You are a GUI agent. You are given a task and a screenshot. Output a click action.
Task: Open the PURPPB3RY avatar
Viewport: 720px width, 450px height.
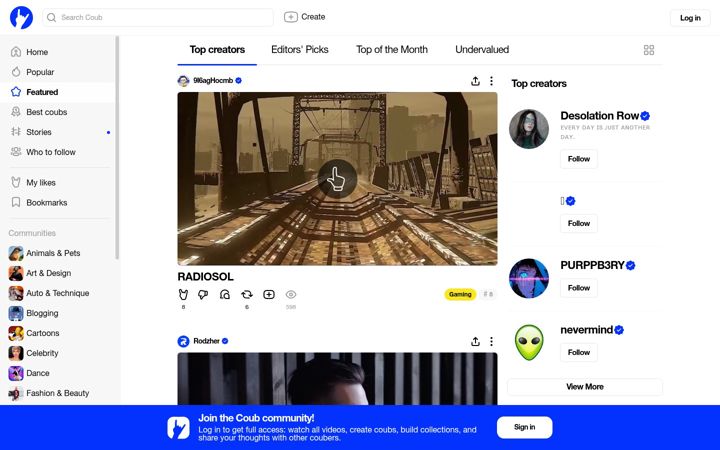tap(529, 278)
